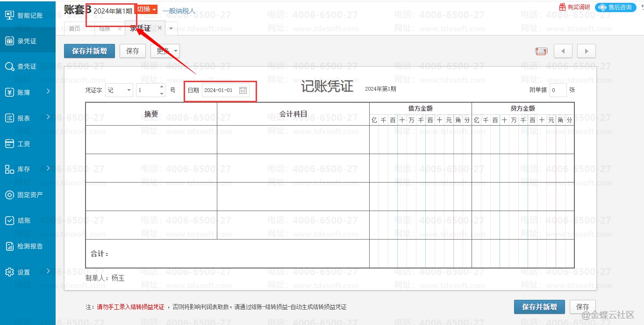Open the tab list dropdown arrow
The width and height of the screenshot is (644, 325).
(171, 28)
